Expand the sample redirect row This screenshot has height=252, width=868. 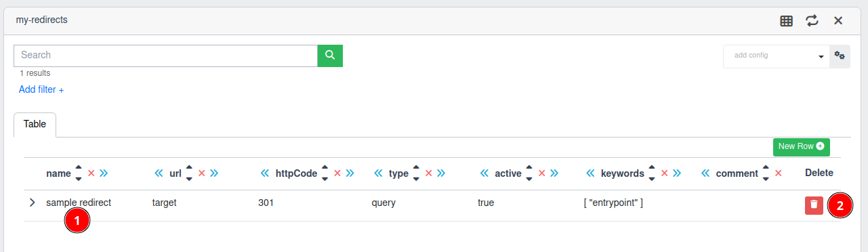pos(32,203)
